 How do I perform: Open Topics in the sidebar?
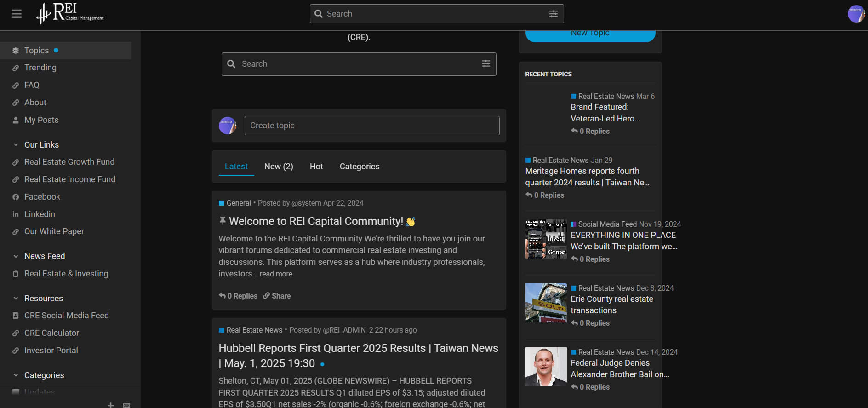coord(66,51)
